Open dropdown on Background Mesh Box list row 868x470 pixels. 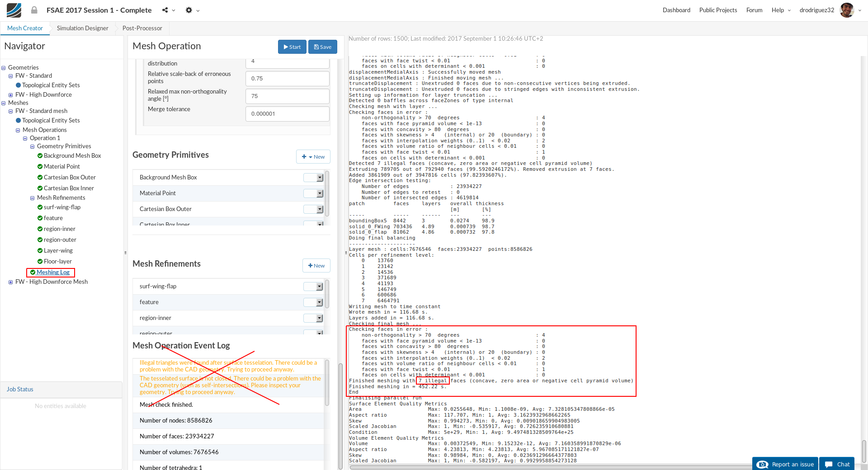[x=320, y=178]
